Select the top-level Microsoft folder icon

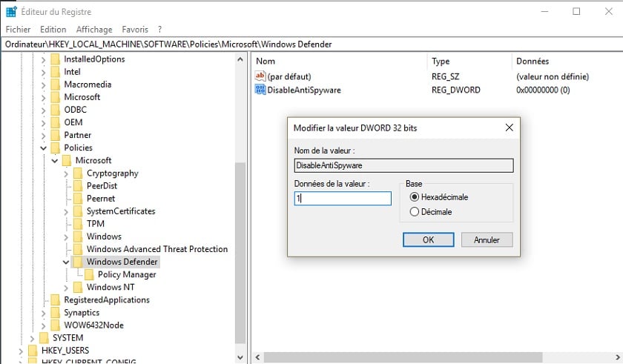click(55, 97)
